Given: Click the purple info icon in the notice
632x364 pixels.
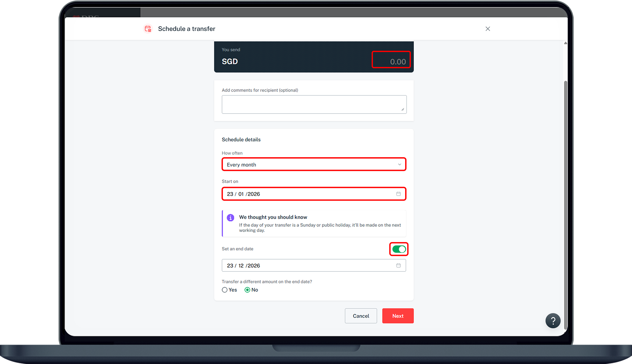Looking at the screenshot, I should point(230,218).
